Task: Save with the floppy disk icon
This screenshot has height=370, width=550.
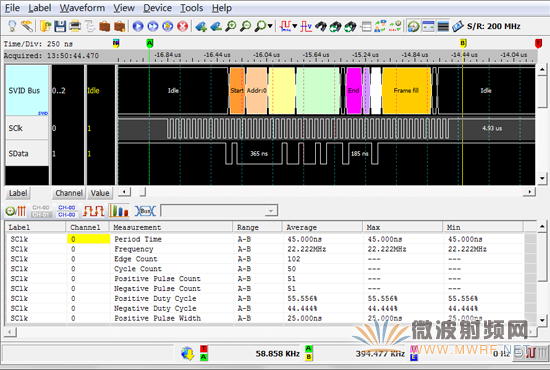Action: click(60, 26)
